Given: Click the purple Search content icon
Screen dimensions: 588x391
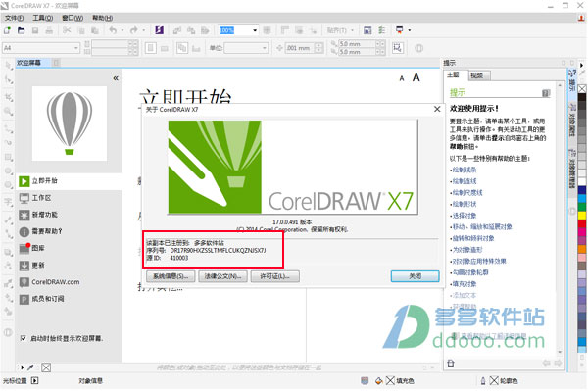Looking at the screenshot, I should coord(160,30).
